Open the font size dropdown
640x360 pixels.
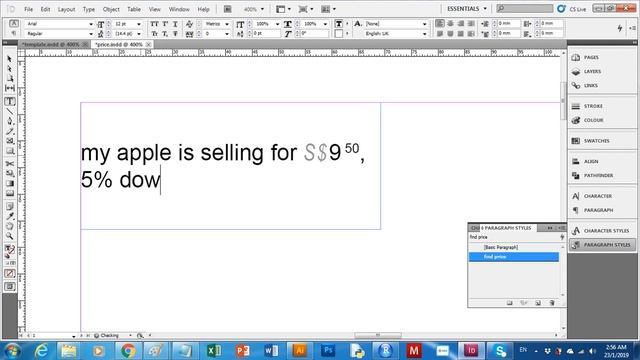(139, 24)
